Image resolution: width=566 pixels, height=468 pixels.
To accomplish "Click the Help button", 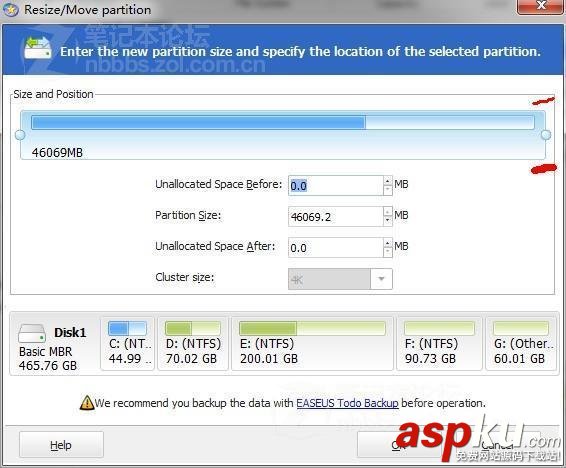I will (61, 445).
